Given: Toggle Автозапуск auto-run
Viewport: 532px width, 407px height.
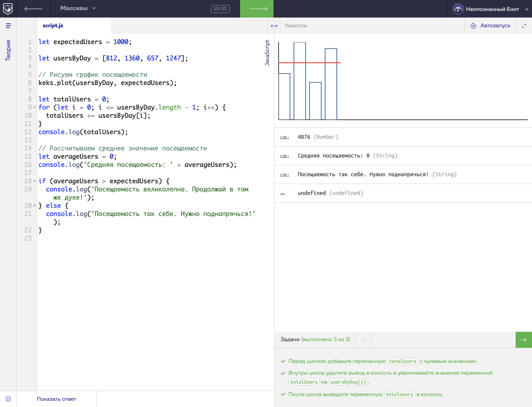Looking at the screenshot, I should pos(490,26).
